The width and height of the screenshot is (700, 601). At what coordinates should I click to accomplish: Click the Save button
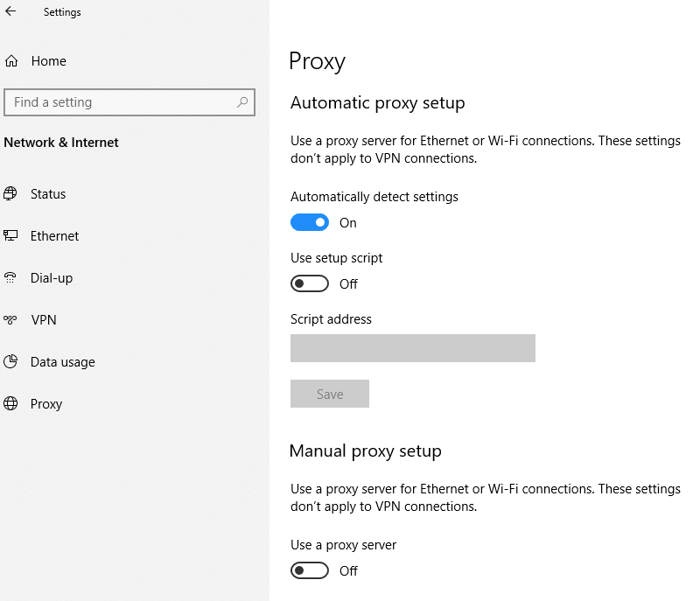tap(329, 394)
